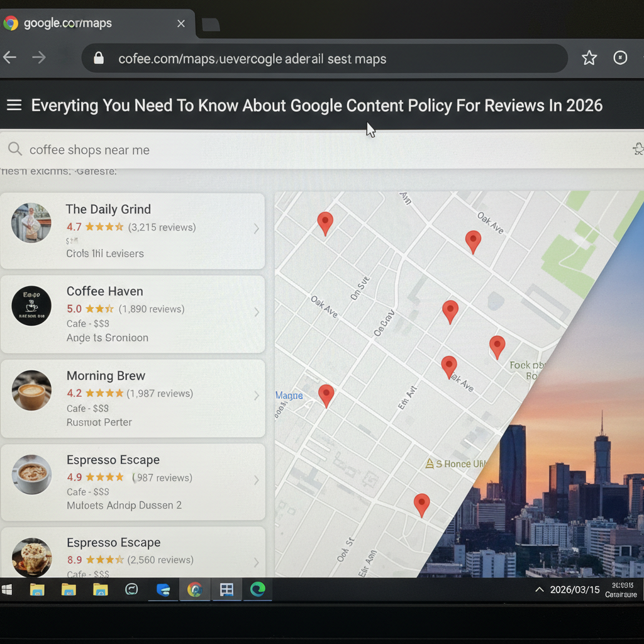This screenshot has width=644, height=644.
Task: Click the 'Rusmot Perter' text
Action: pos(99,422)
